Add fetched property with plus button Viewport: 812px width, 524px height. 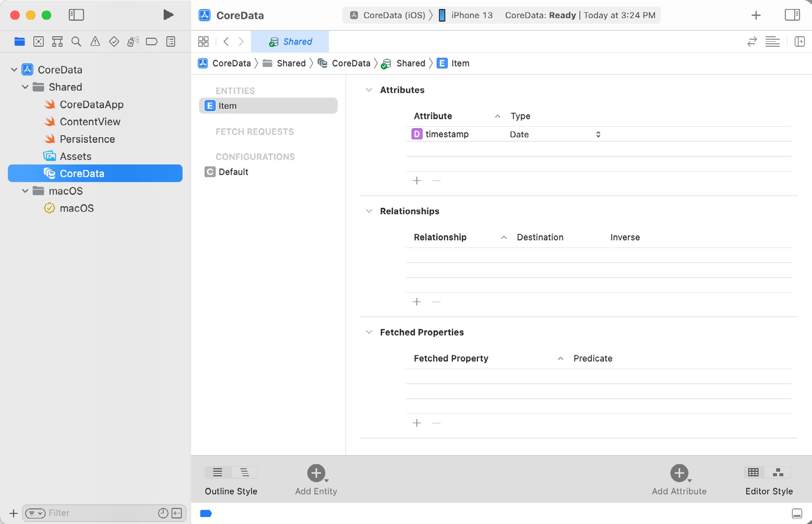point(417,423)
